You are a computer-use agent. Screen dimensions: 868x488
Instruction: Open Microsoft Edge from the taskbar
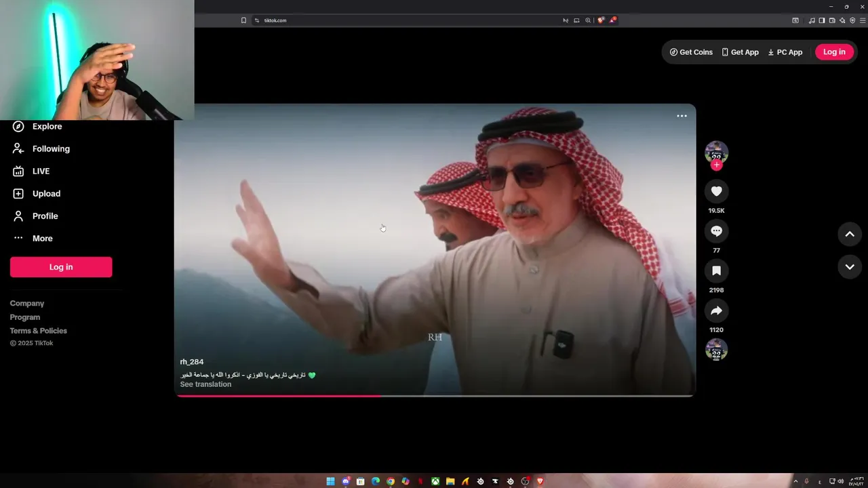click(375, 481)
